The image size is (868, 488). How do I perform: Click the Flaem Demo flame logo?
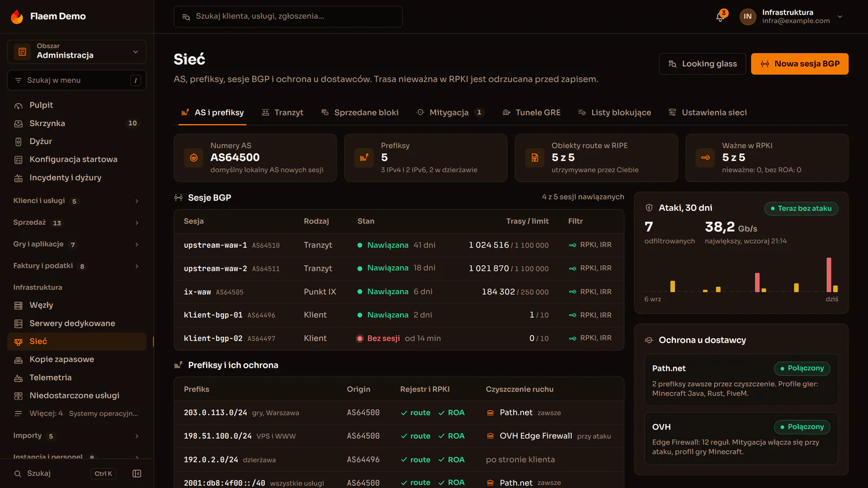[17, 17]
